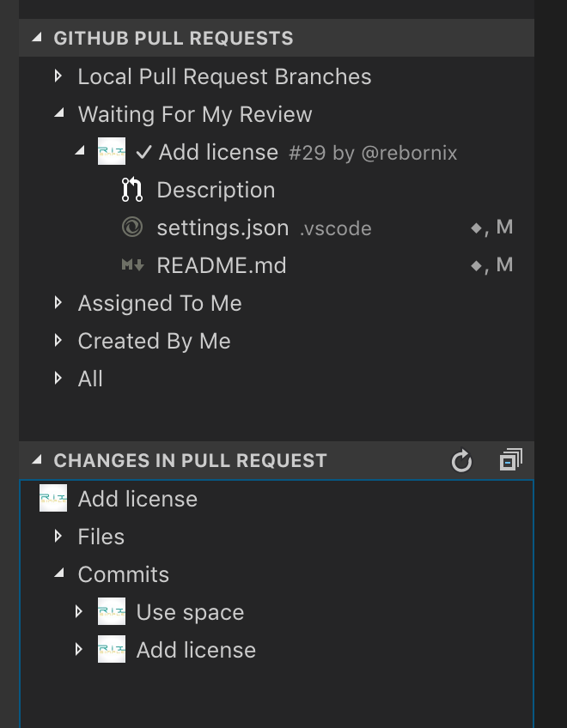This screenshot has width=567, height=728.
Task: Collapse the Changes in Pull Request header
Action: coord(37,461)
